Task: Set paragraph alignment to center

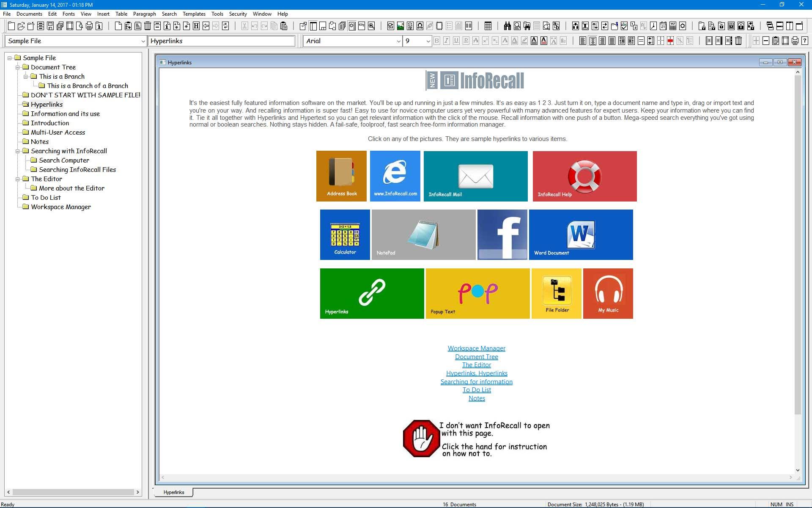Action: [x=593, y=41]
